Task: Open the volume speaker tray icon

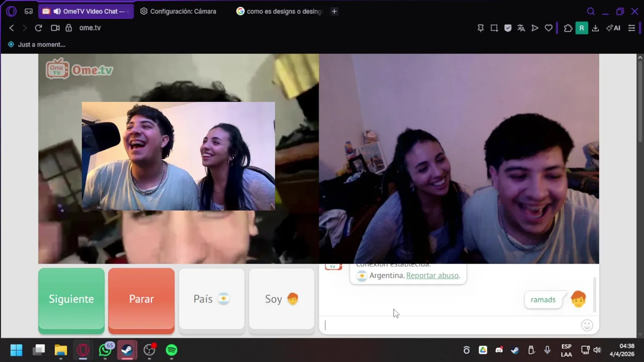Action: 597,350
